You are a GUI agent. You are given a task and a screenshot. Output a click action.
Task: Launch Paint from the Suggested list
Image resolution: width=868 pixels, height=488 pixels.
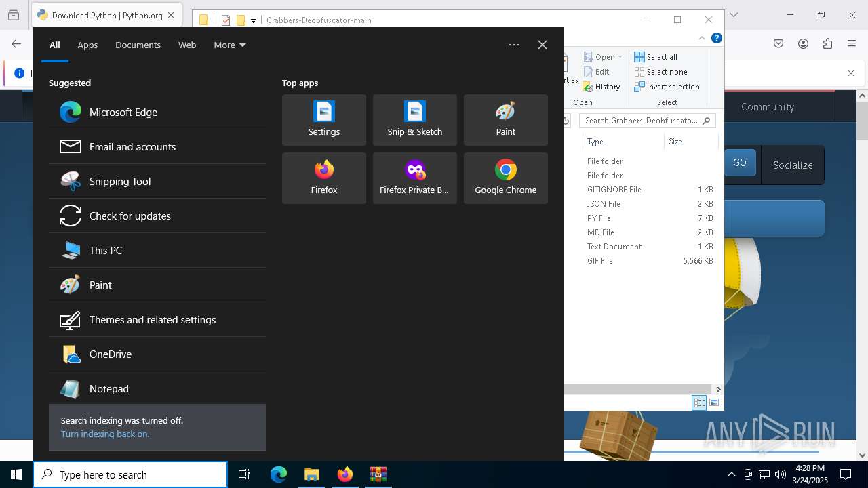coord(157,285)
